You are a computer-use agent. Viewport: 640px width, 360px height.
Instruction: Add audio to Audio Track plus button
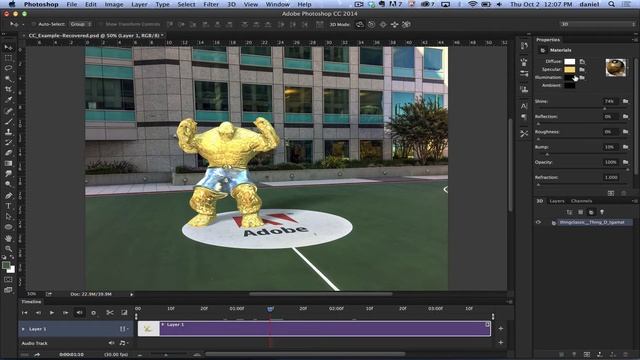tap(501, 343)
